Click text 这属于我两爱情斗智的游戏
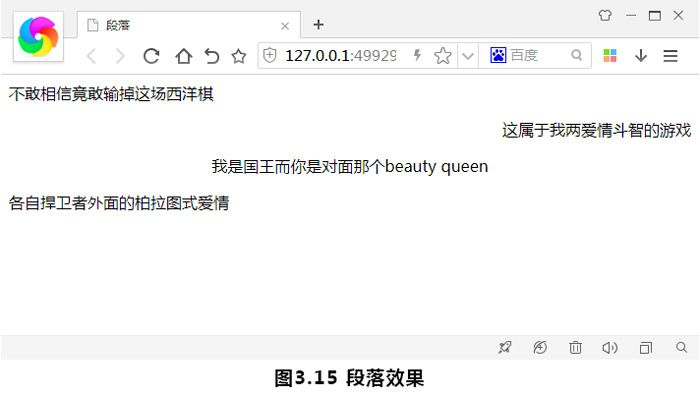 (x=597, y=130)
